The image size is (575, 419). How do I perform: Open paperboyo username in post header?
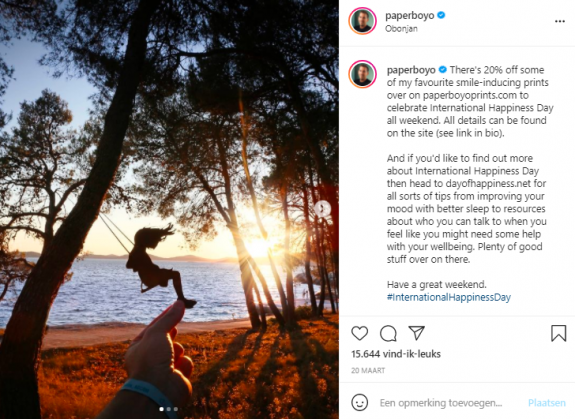click(x=410, y=15)
